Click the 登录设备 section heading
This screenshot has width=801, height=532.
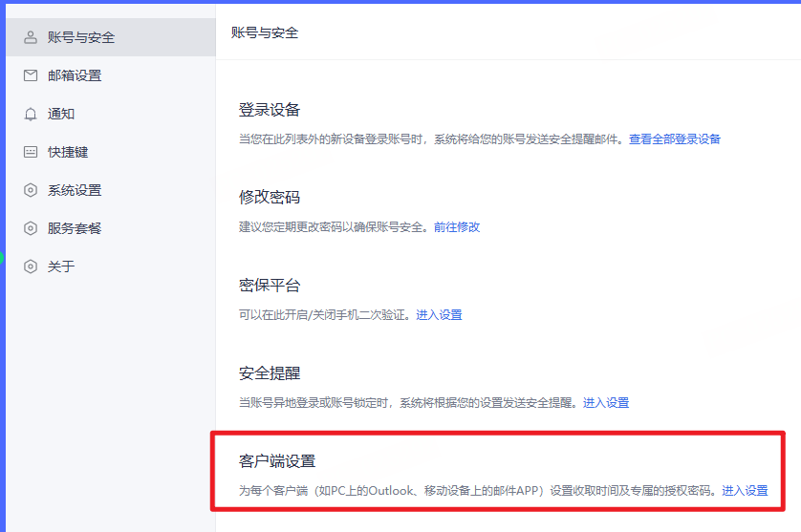click(x=270, y=110)
